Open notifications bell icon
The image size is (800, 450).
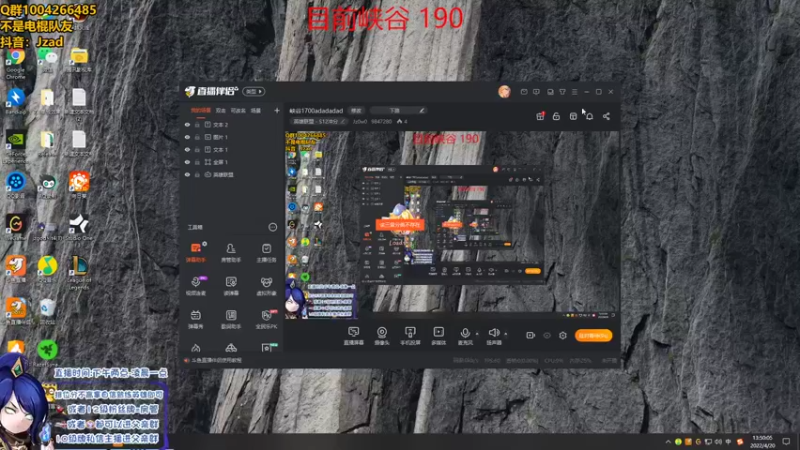pos(589,116)
